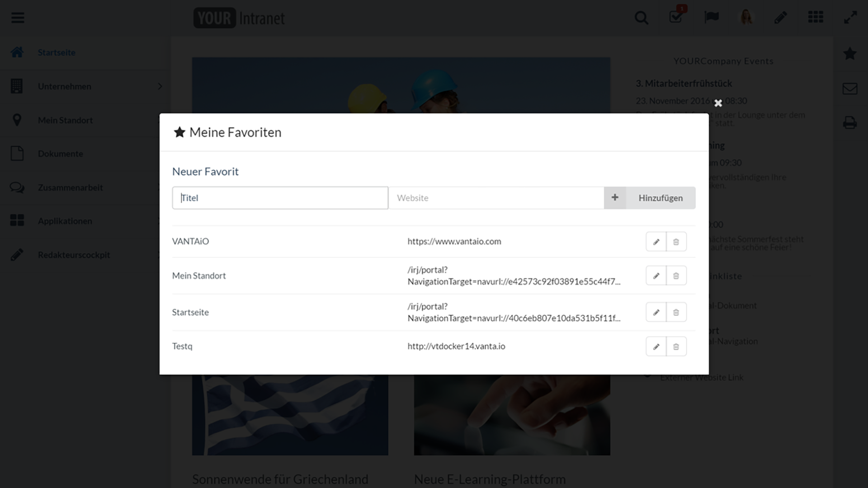Click the home icon in sidebar

coord(17,52)
